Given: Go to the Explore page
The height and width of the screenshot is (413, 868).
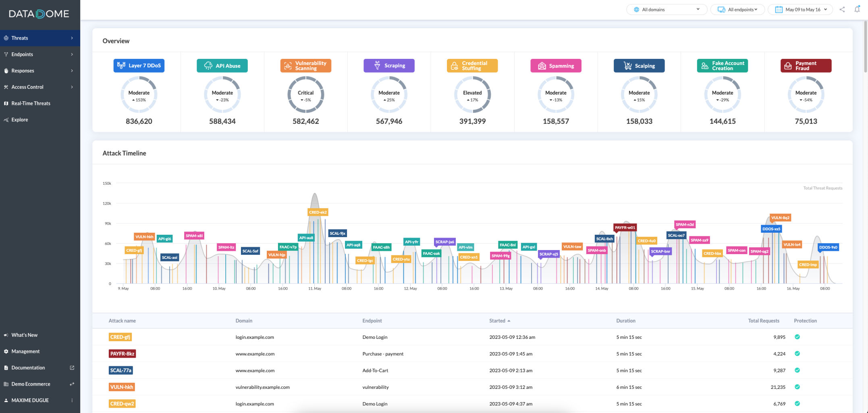Looking at the screenshot, I should (x=20, y=120).
